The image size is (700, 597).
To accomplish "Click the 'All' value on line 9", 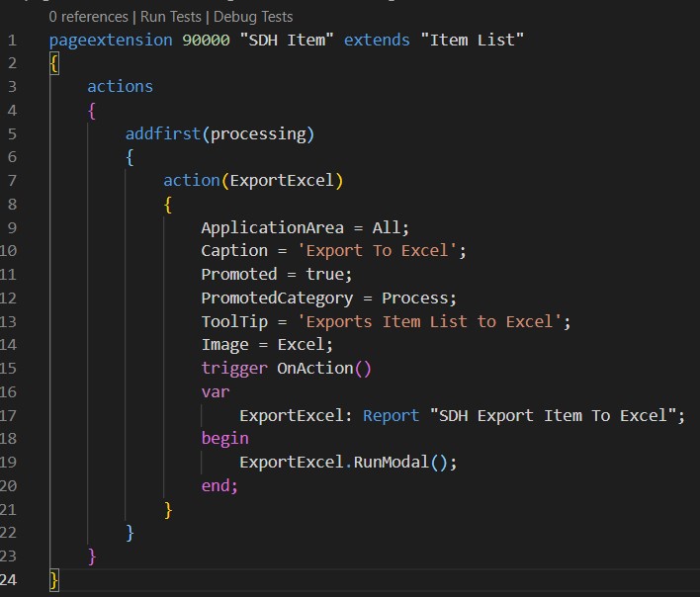I will (387, 228).
